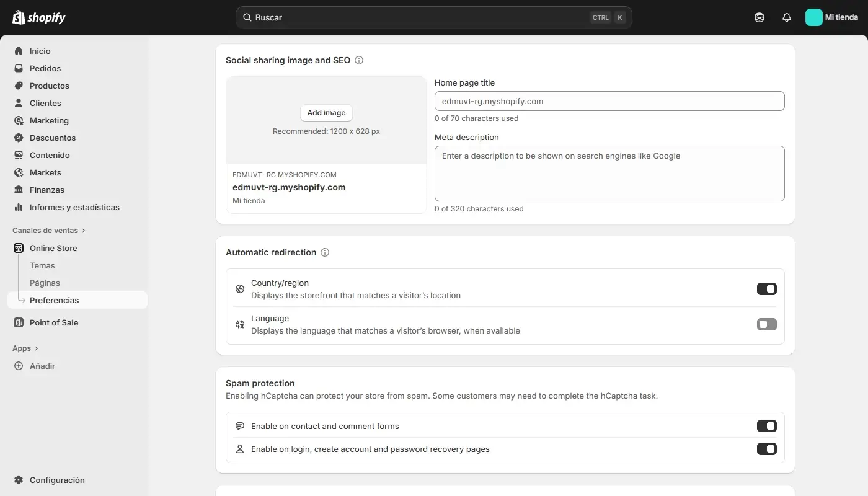Viewport: 868px width, 496px height.
Task: Open the Mi tienda account menu
Action: (x=832, y=17)
